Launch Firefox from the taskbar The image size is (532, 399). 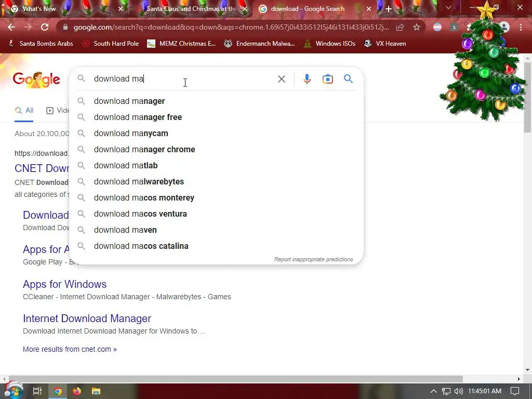coord(77,391)
